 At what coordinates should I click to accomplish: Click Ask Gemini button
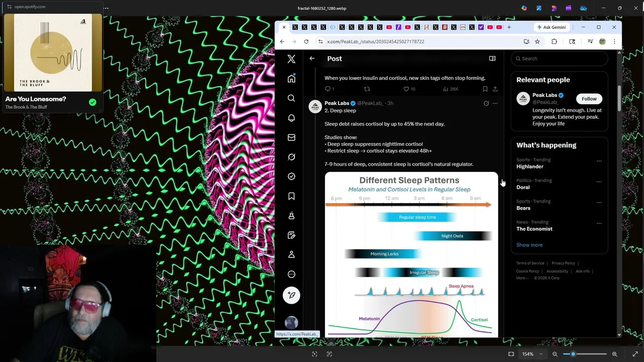(x=551, y=27)
